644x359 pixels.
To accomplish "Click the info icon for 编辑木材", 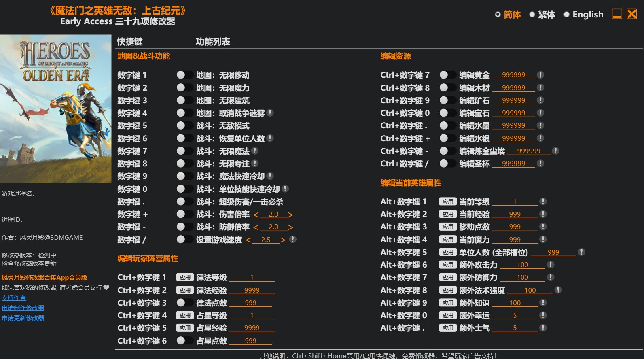I will 540,87.
